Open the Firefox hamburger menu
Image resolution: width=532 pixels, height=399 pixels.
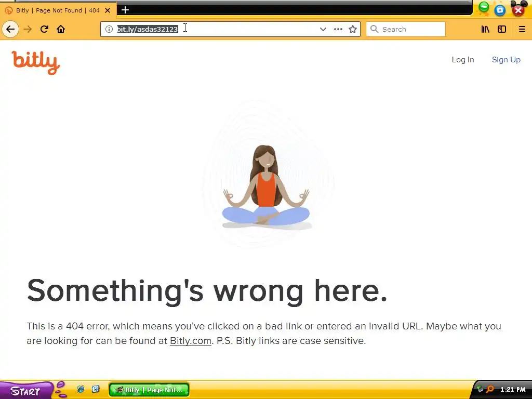pyautogui.click(x=522, y=29)
